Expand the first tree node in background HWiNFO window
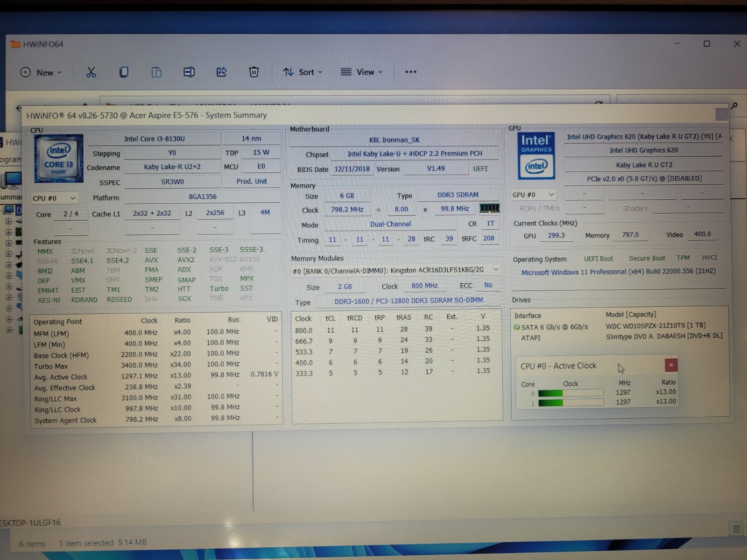Screen dimensions: 747x560 (9, 221)
